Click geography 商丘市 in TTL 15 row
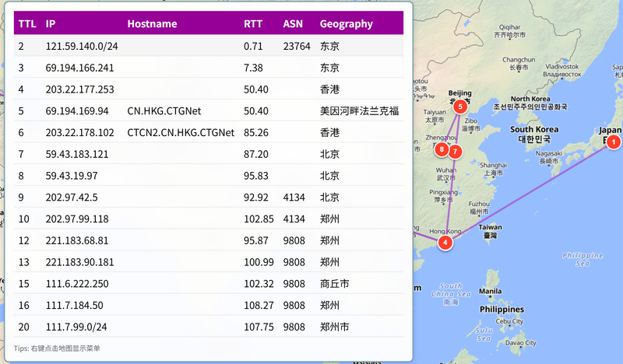 [335, 283]
